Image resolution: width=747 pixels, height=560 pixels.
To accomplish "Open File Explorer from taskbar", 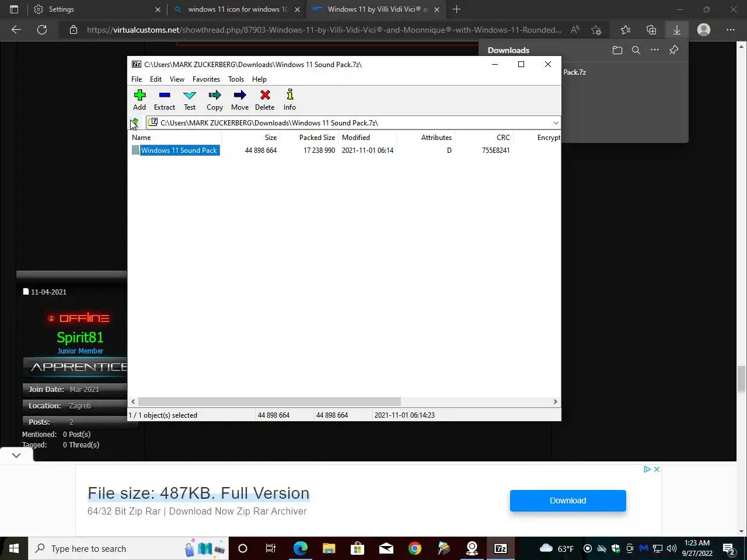I will tap(329, 548).
